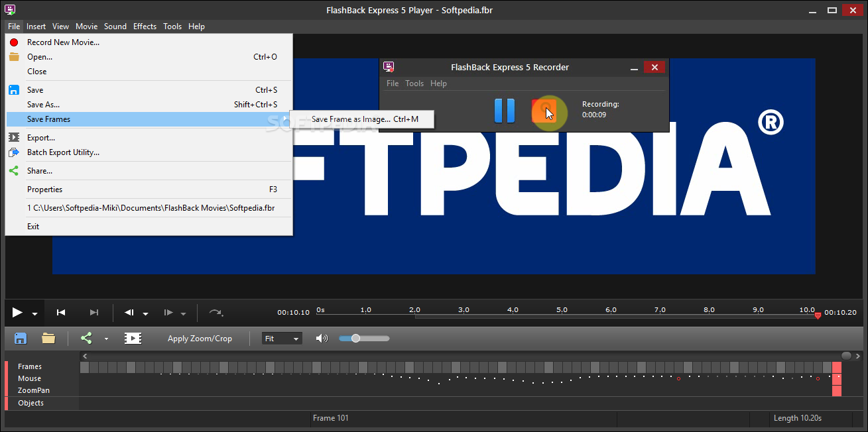Open the Fit zoom level dropdown
This screenshot has width=868, height=432.
pos(282,339)
